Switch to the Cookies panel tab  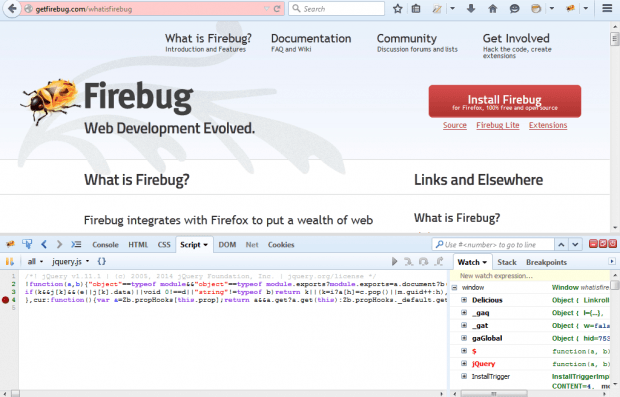(x=281, y=245)
